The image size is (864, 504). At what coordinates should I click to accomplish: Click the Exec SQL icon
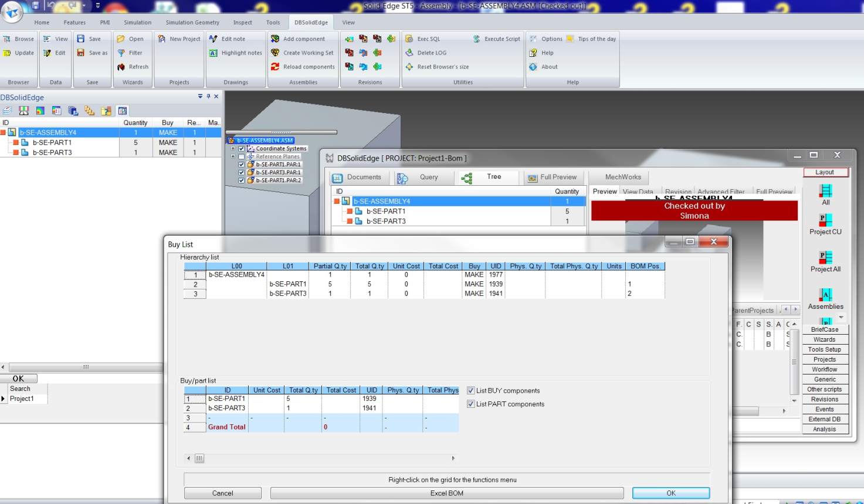(409, 39)
